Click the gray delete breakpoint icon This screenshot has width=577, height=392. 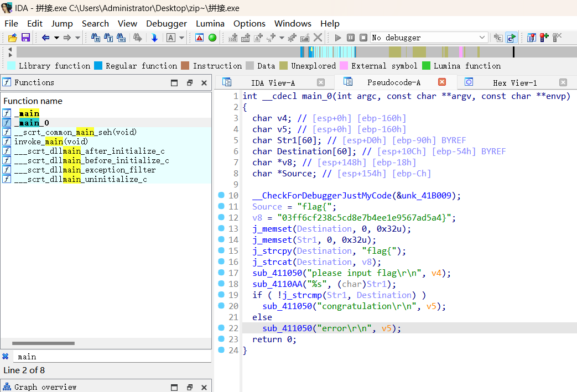(x=557, y=38)
